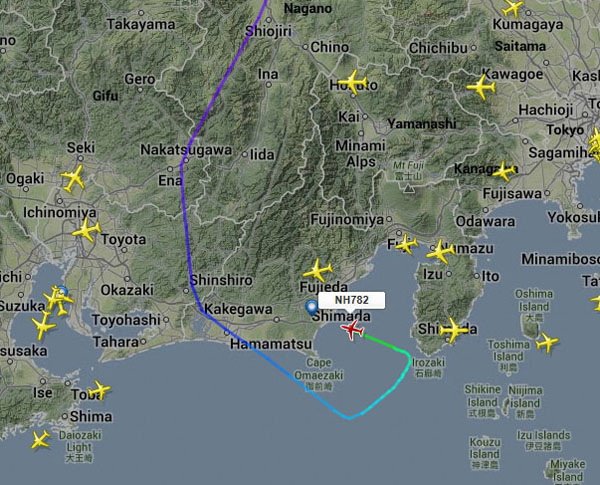Click the blue airport pin near Shimada
The image size is (600, 485).
pos(311,307)
